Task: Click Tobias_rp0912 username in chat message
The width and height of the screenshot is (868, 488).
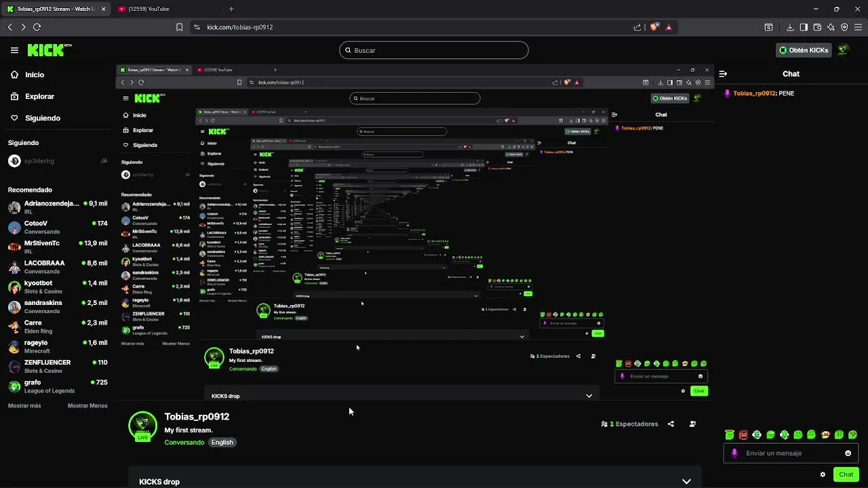Action: 754,94
